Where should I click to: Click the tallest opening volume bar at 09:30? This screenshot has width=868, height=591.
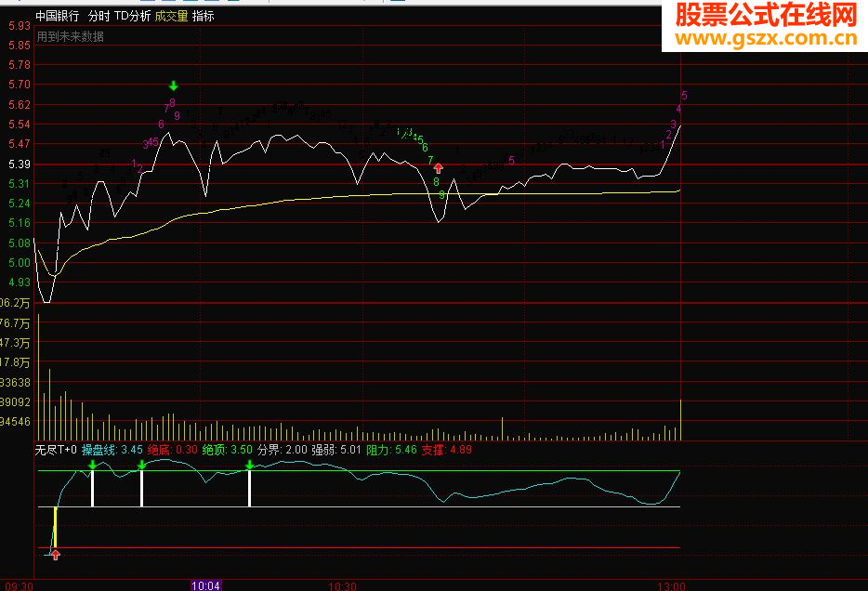coord(38,377)
